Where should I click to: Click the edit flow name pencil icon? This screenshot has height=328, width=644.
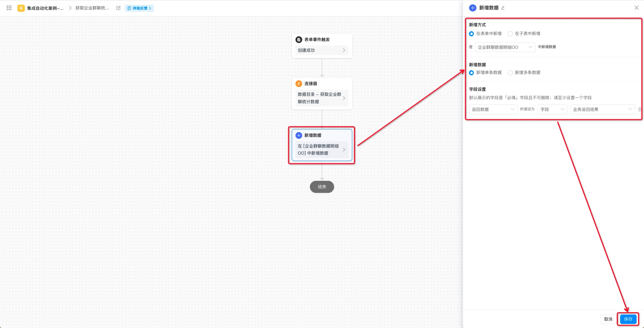coord(118,8)
